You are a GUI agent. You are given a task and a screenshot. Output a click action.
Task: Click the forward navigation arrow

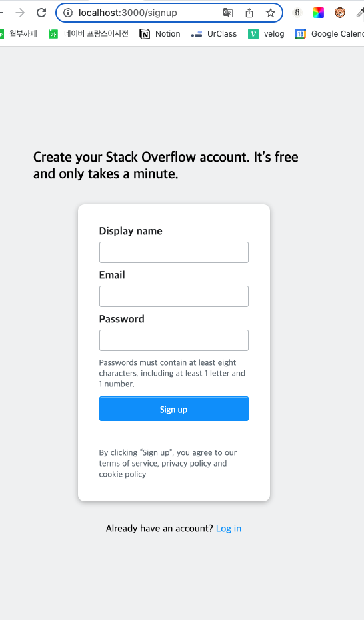[x=20, y=13]
